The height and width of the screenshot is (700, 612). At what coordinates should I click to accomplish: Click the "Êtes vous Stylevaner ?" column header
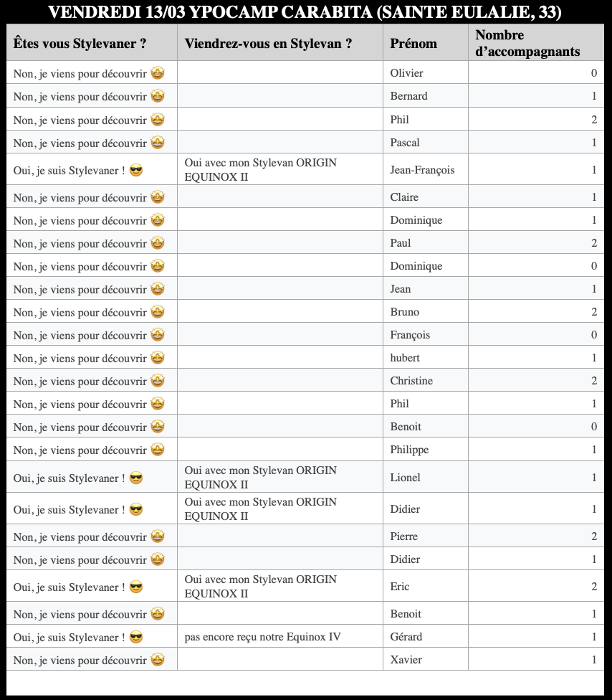(x=80, y=43)
